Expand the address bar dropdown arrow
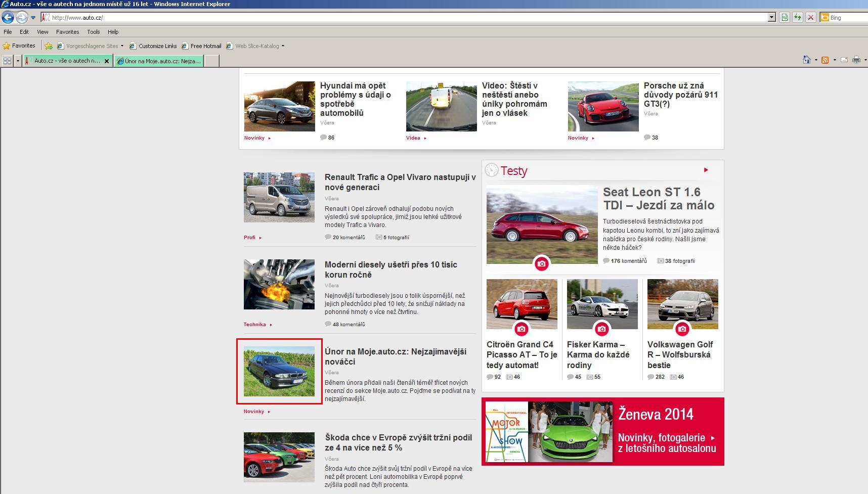The height and width of the screenshot is (494, 868). 771,18
